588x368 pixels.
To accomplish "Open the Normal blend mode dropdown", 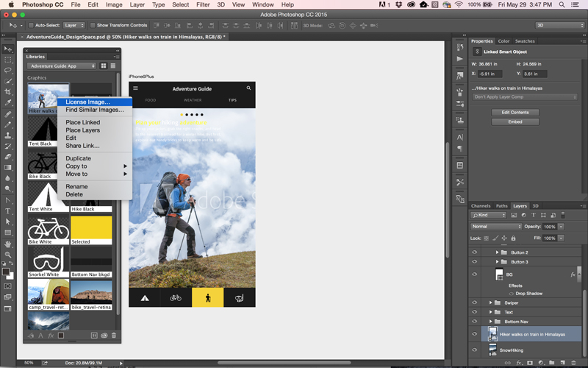I will pyautogui.click(x=496, y=227).
